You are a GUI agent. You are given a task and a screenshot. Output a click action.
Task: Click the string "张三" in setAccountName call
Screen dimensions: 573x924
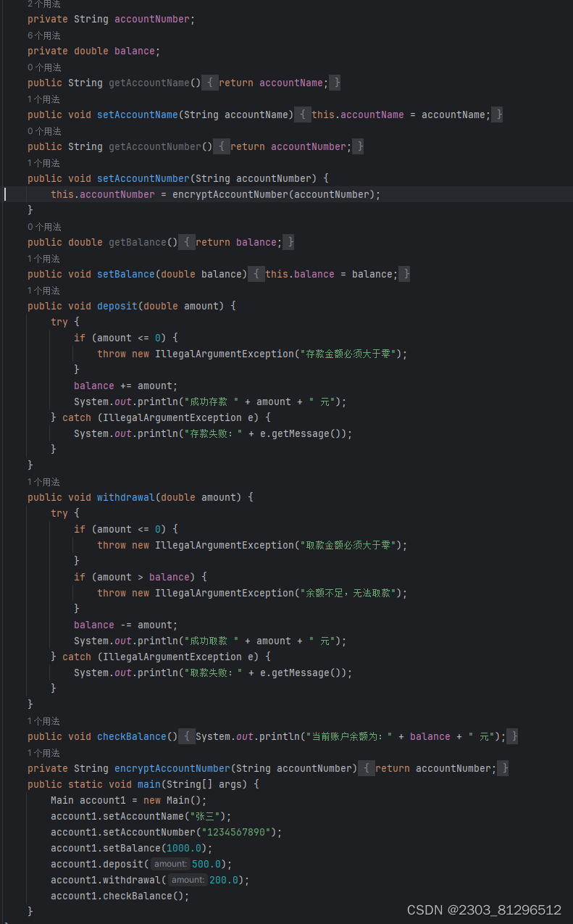[x=204, y=816]
